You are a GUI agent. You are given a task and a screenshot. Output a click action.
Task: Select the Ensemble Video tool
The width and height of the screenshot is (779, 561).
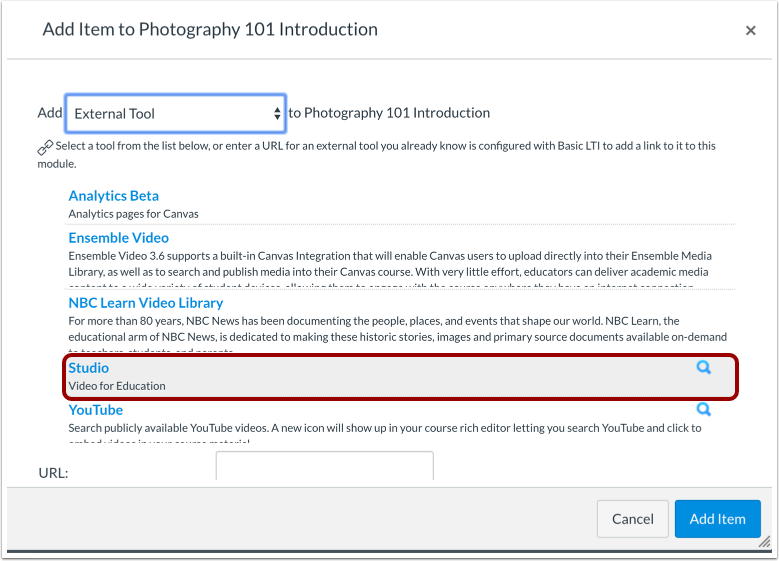[x=119, y=238]
